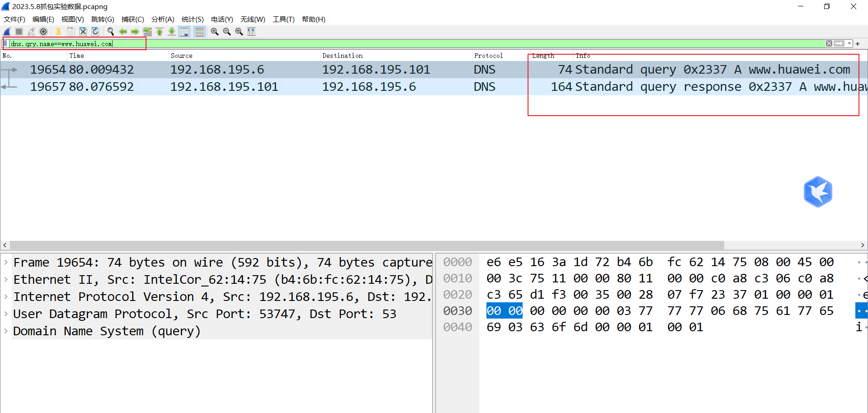
Task: Open the 工具(T) menu
Action: (x=283, y=19)
